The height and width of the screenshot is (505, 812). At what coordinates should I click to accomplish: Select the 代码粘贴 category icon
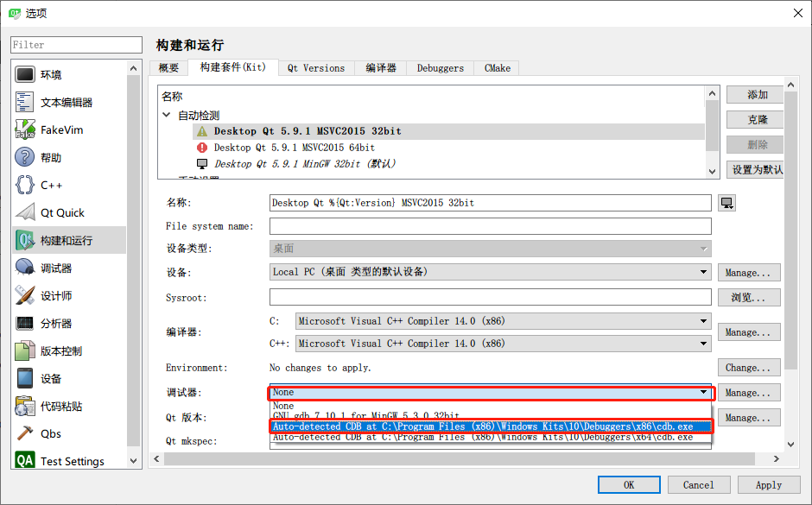(25, 407)
